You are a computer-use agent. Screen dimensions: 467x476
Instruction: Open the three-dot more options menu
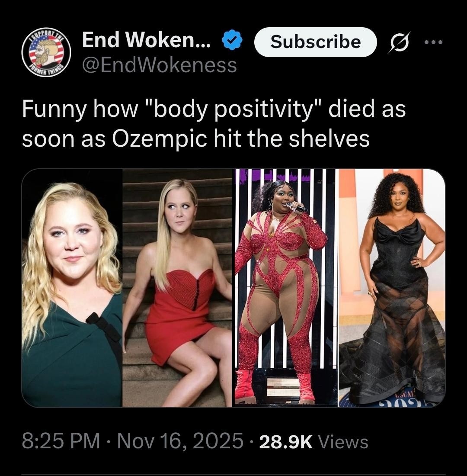tap(433, 42)
